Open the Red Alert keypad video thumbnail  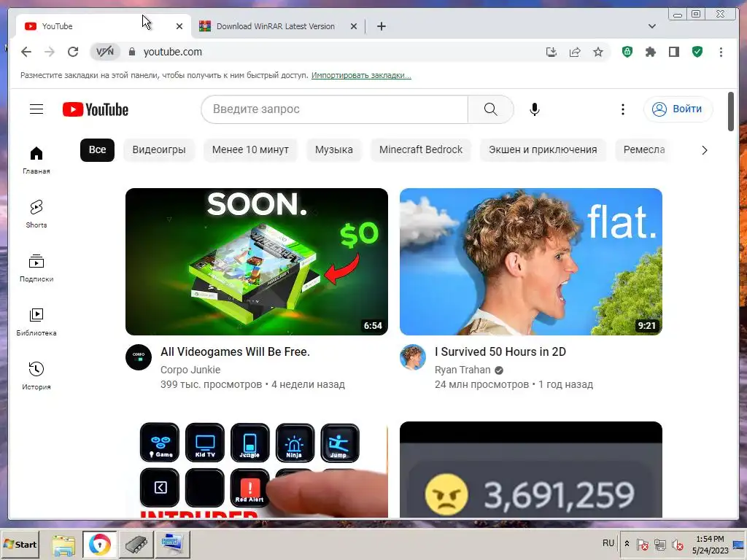[x=257, y=470]
